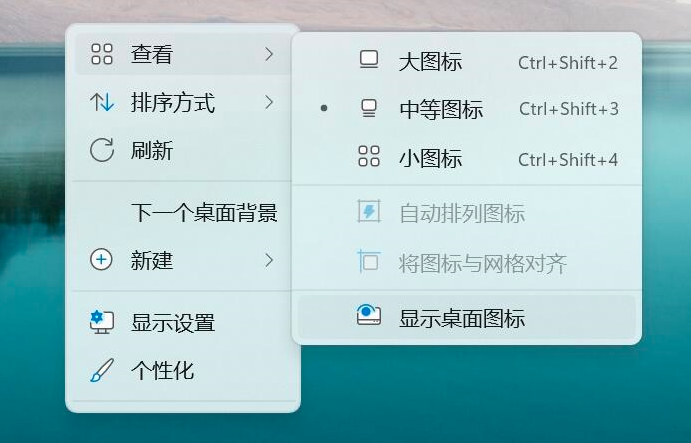691x443 pixels.
Task: Expand the 新建 submenu chevron
Action: coord(269,260)
